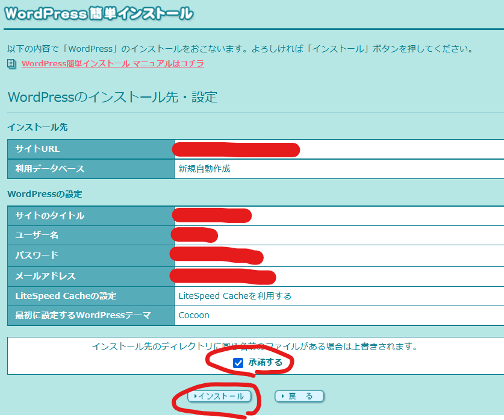
Task: Click the 最初に設定するWordPressテーマ label
Action: pyautogui.click(x=82, y=315)
